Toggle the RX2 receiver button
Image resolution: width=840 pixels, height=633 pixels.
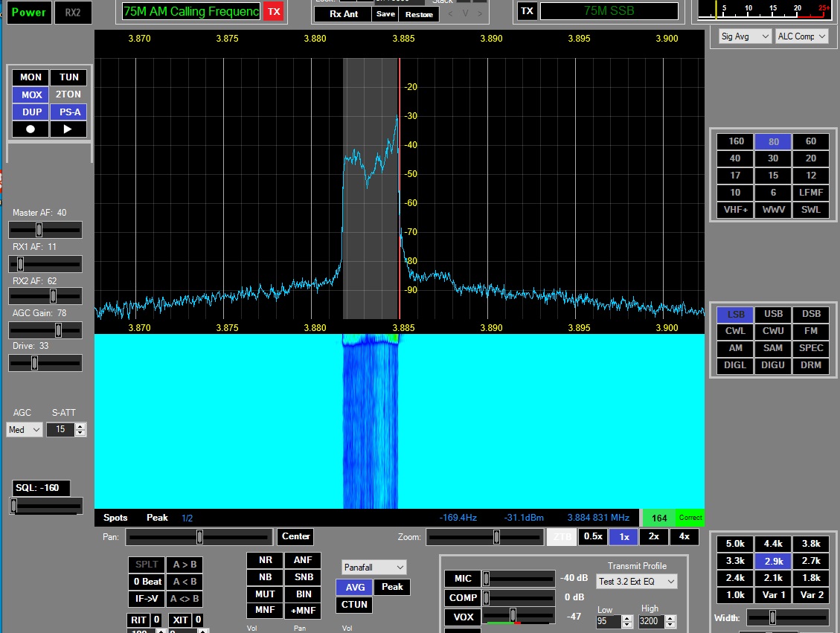click(x=73, y=13)
